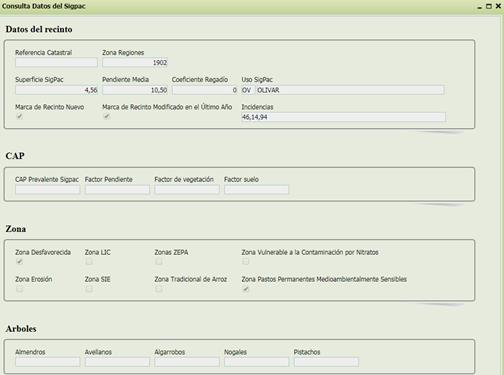Click the Zona section heading

16,229
